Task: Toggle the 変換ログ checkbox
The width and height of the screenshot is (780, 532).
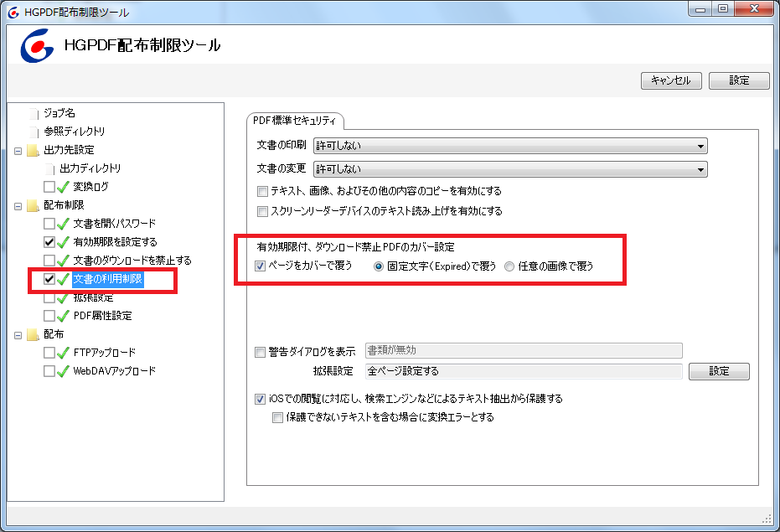Action: 49,187
